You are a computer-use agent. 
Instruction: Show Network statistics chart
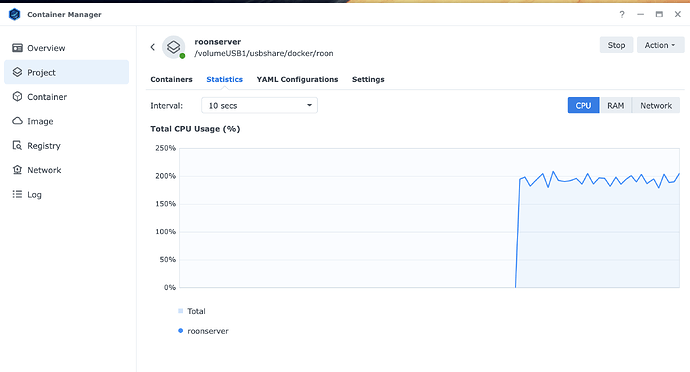(x=656, y=105)
